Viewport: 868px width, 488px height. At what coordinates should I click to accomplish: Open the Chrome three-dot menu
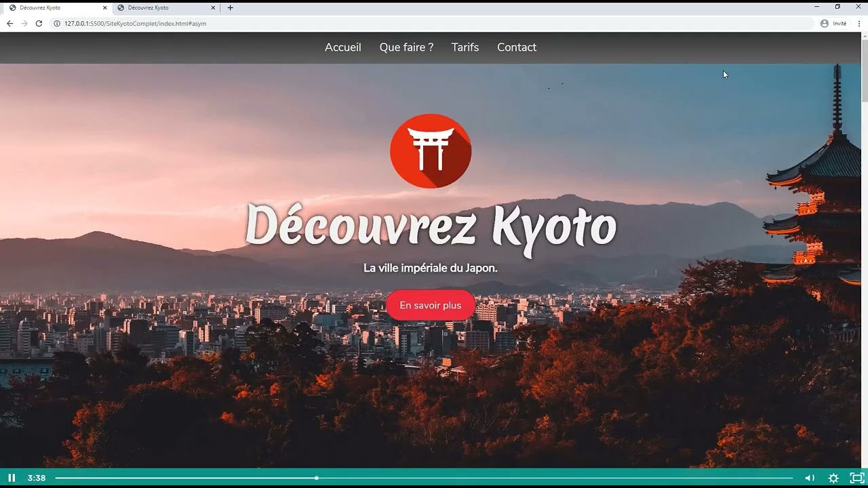coord(859,23)
